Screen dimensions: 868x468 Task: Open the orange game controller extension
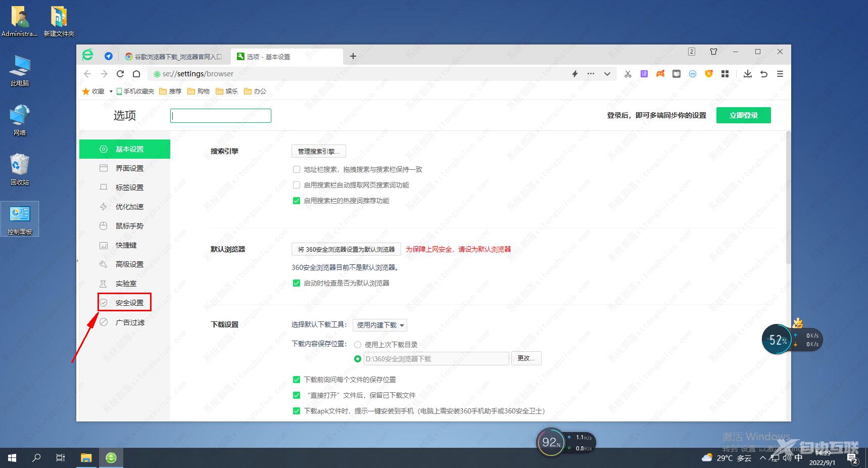660,74
